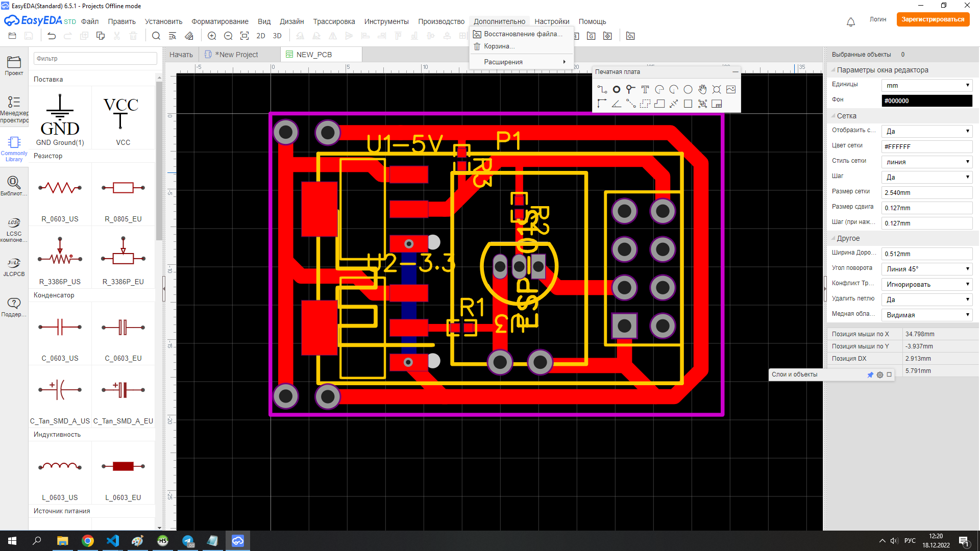This screenshot has height=551, width=980.
Task: Select the Pad placement tool
Action: point(617,89)
